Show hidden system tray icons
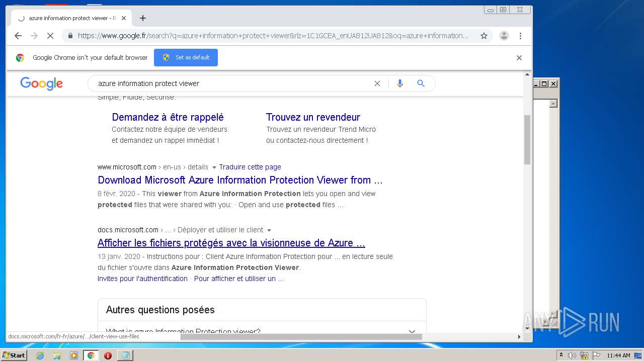The height and width of the screenshot is (362, 644). [561, 355]
